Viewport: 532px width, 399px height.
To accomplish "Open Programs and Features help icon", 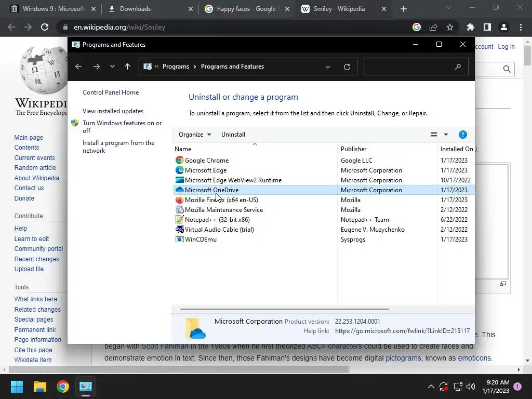I will click(463, 135).
